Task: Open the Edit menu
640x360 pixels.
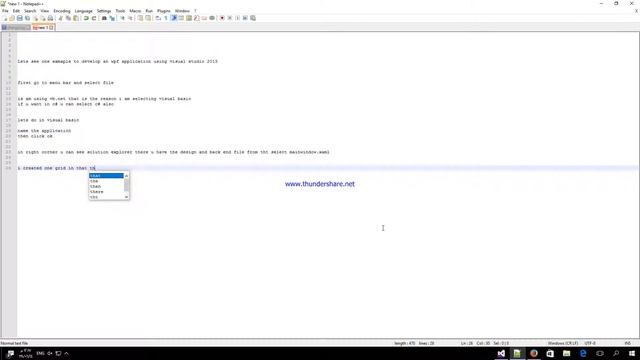Action: (x=16, y=11)
